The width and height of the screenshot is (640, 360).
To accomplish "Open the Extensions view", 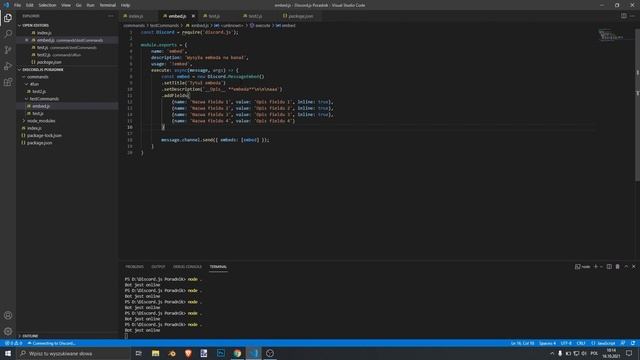I will pyautogui.click(x=8, y=82).
